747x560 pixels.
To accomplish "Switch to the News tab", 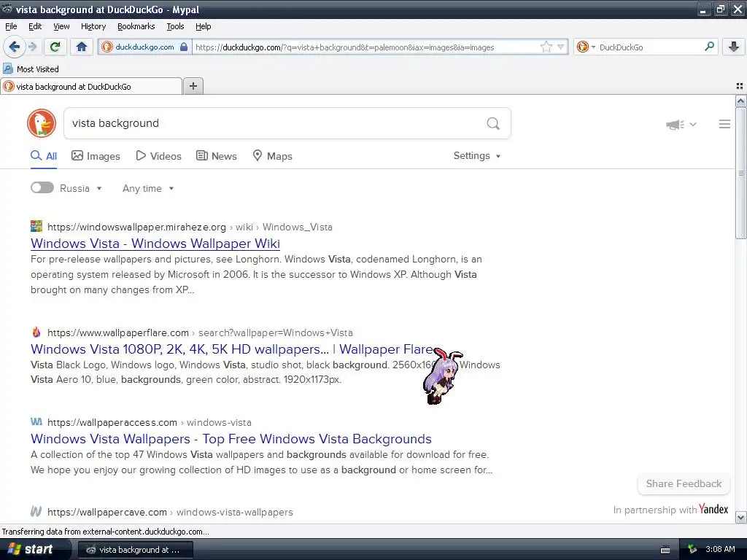I will pyautogui.click(x=217, y=156).
